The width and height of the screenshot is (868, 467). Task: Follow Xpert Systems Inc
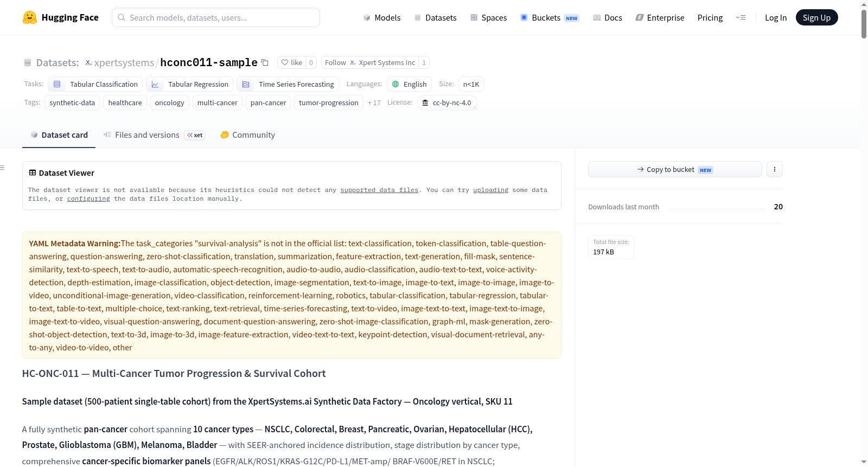pyautogui.click(x=370, y=62)
